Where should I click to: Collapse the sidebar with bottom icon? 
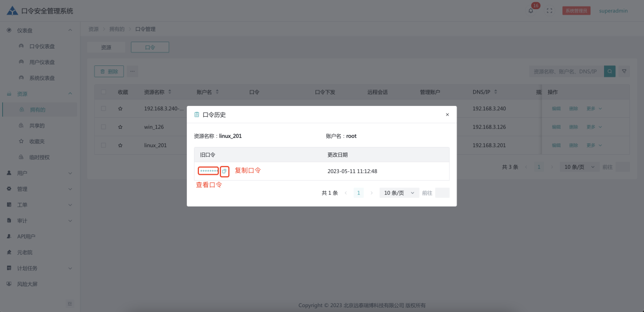tap(70, 304)
